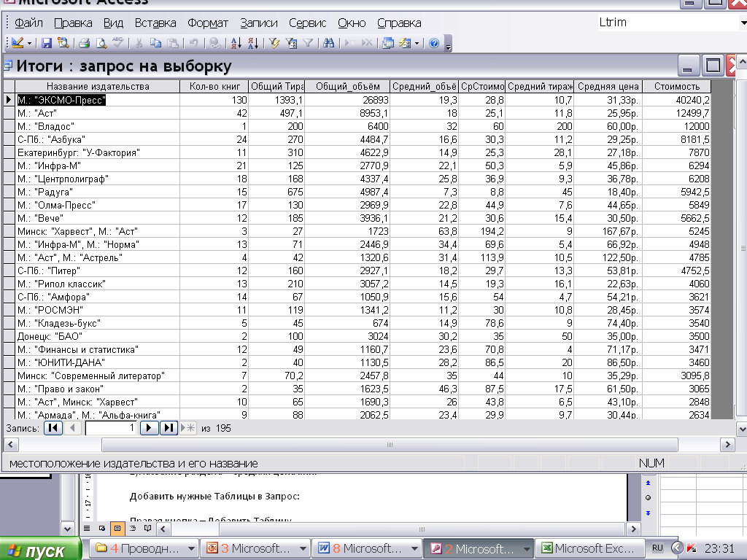Click the New Object AutoForm icon
The height and width of the screenshot is (560, 747).
[x=405, y=43]
